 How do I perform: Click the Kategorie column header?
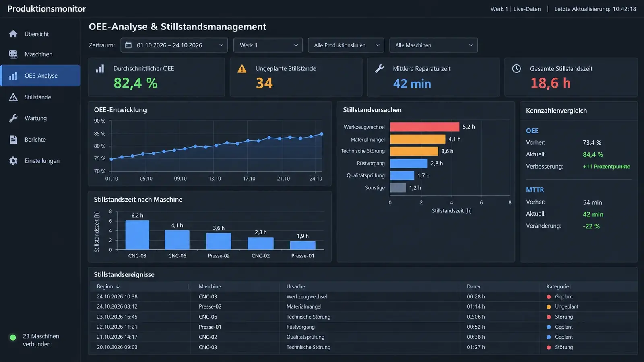pyautogui.click(x=557, y=286)
